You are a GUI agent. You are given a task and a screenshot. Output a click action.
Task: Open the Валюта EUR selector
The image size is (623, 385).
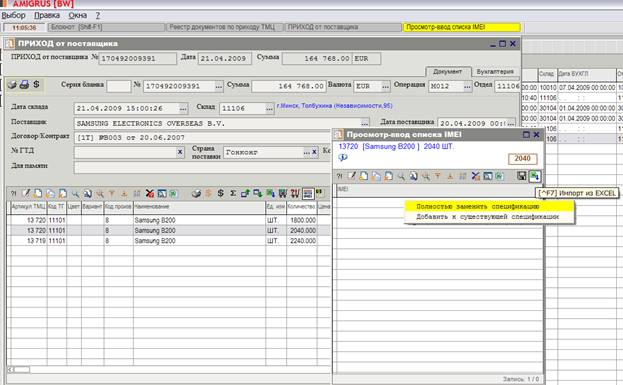pos(385,86)
